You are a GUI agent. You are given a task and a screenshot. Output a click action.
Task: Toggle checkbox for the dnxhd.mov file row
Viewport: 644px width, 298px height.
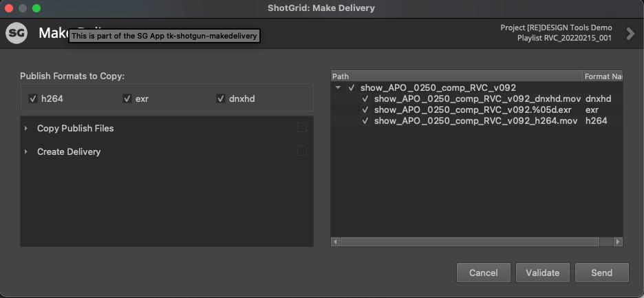(x=365, y=98)
